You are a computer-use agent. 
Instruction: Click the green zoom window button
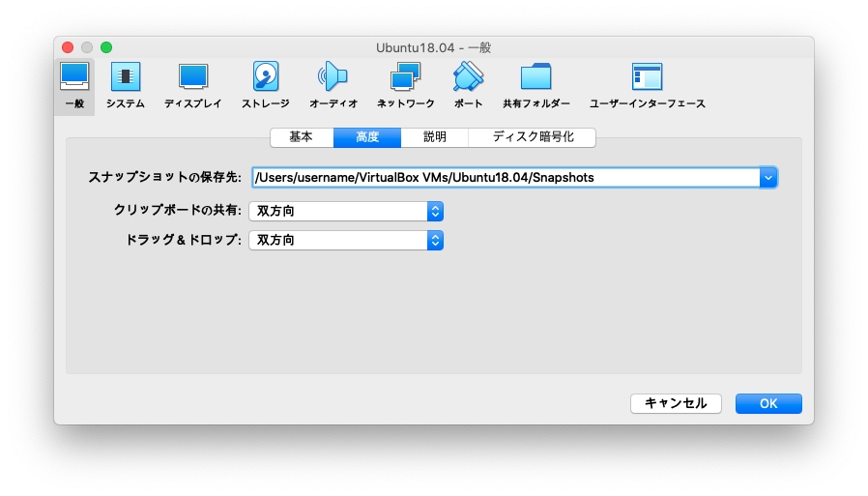[x=106, y=47]
